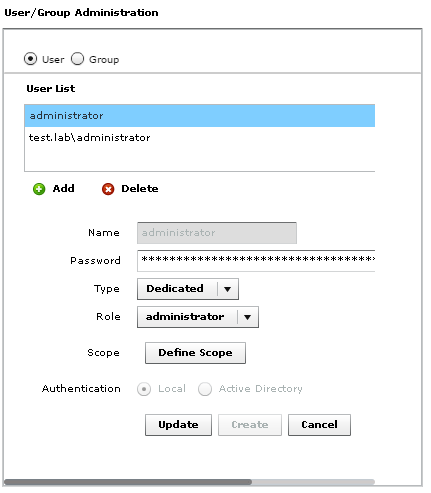This screenshot has width=431, height=493.
Task: Click the Delete text label
Action: [140, 189]
